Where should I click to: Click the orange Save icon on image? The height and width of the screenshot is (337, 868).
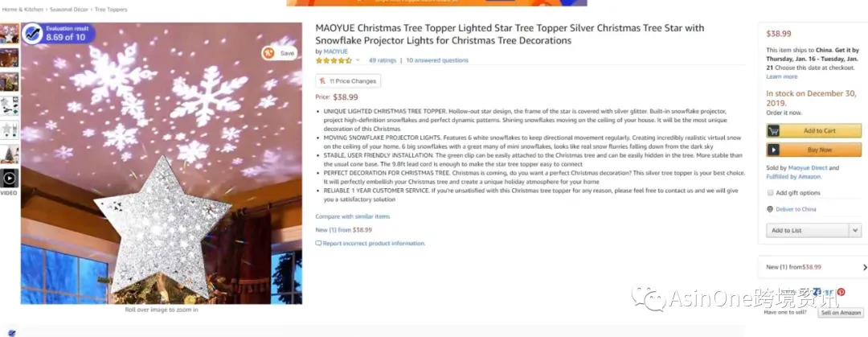(269, 53)
